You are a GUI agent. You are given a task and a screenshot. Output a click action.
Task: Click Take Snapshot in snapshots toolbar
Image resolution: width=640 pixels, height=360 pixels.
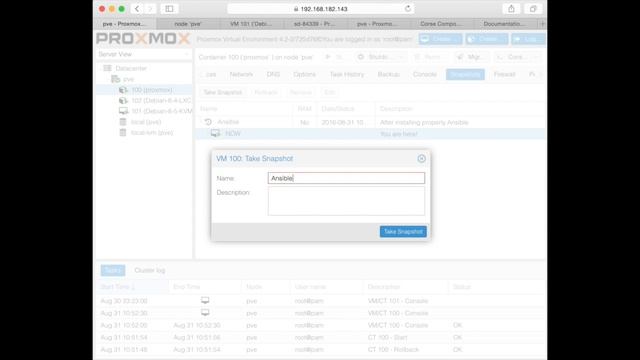click(223, 92)
